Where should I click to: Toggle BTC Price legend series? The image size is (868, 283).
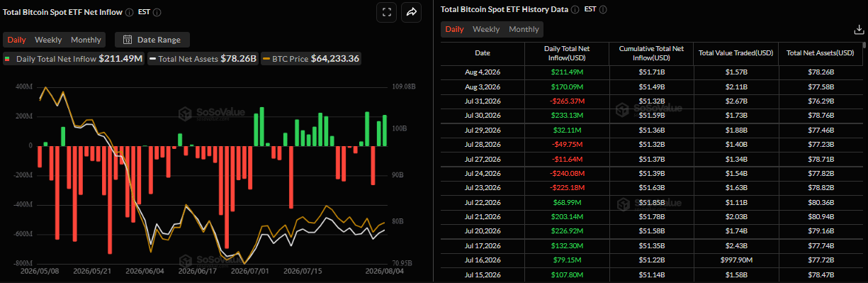pyautogui.click(x=312, y=59)
